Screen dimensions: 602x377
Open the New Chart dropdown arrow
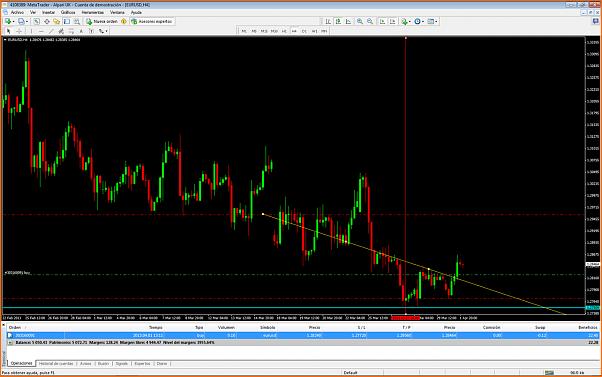click(13, 22)
